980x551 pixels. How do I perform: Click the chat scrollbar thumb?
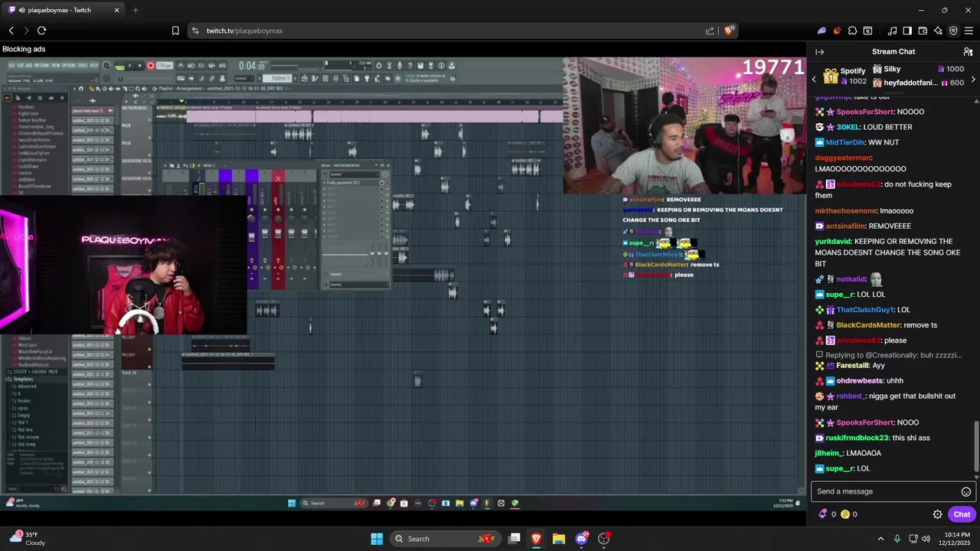coord(976,445)
